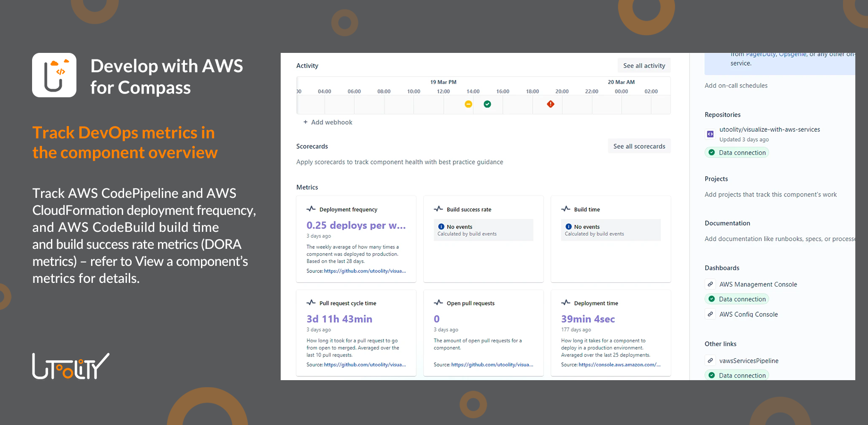Click the Data connection badge under vawsServicesPipeline
Viewport: 868px width, 425px height.
[x=737, y=375]
